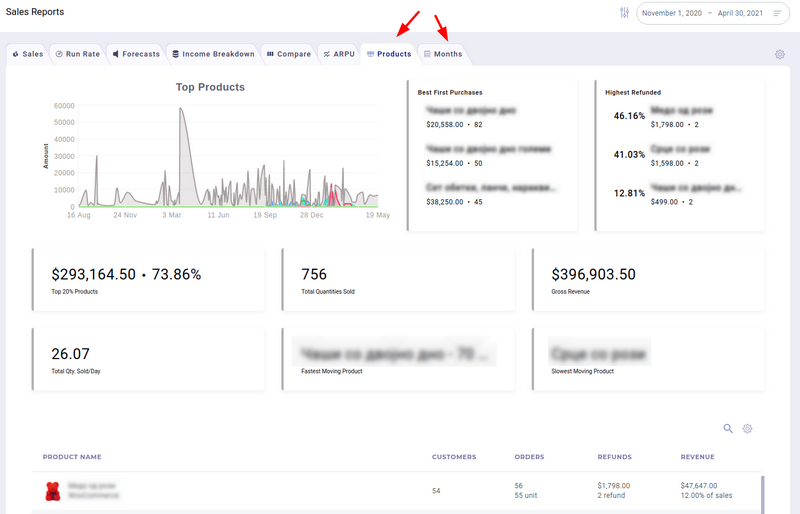Open the filter sliders icon near the date range
Screen dimensions: 800x514
click(x=624, y=13)
